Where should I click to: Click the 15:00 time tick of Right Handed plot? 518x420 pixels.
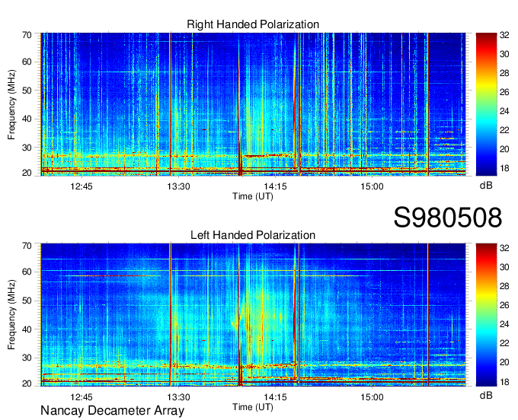point(372,186)
